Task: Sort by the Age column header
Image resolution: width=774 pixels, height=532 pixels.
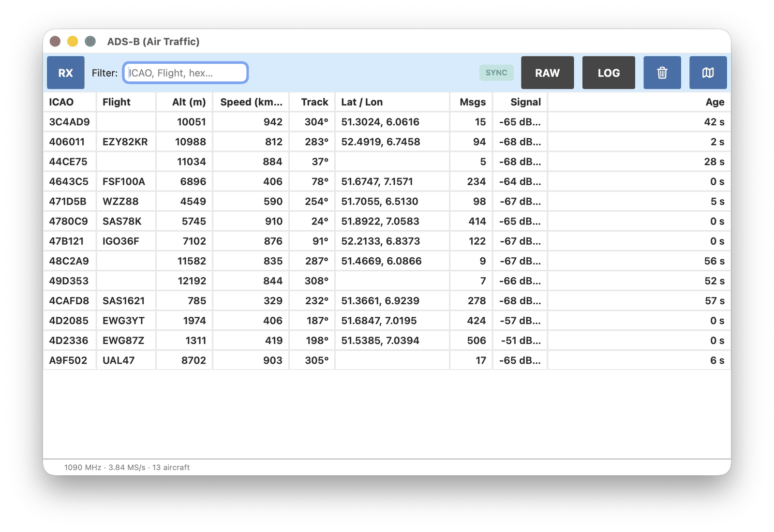Action: [640, 102]
